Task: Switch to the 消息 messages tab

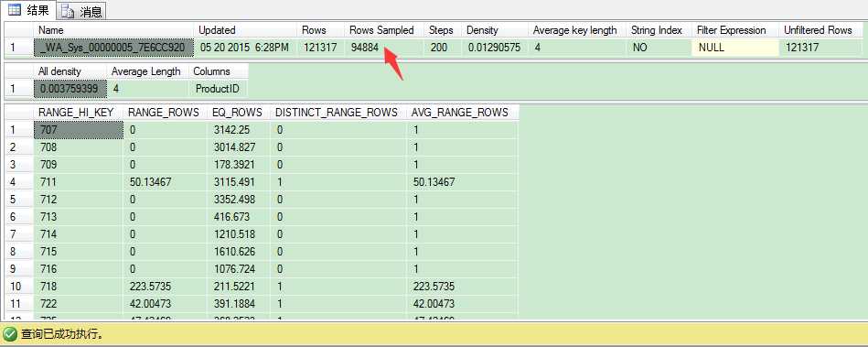Action: [81, 11]
